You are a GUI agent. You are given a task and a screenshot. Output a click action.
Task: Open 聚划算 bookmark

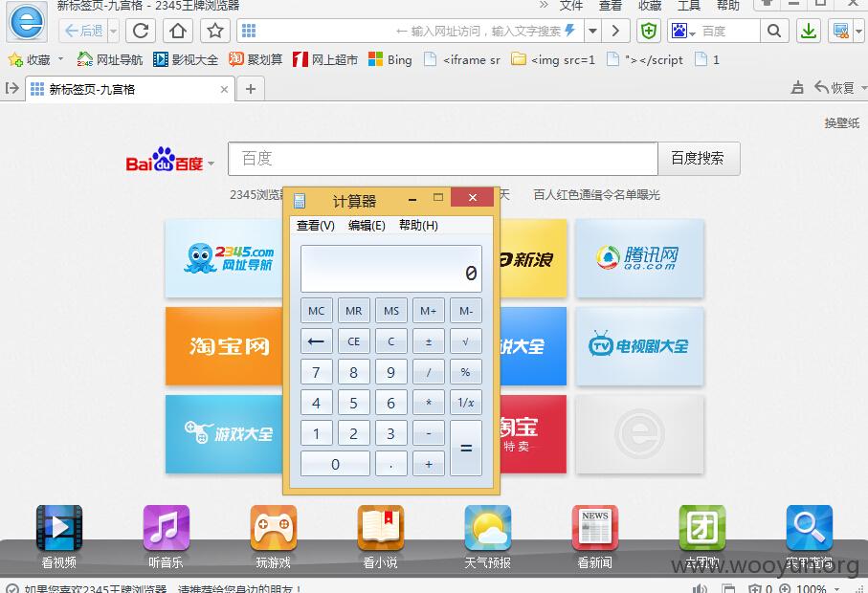tap(256, 59)
